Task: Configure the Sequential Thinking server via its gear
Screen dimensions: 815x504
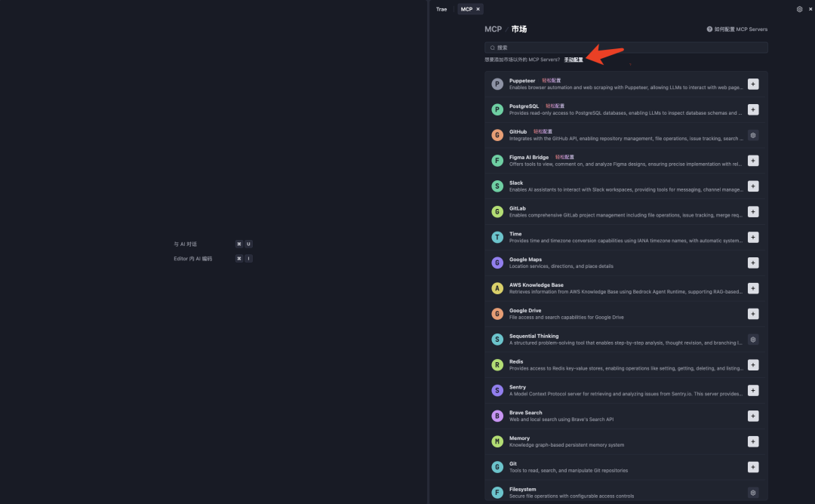Action: [x=752, y=340]
